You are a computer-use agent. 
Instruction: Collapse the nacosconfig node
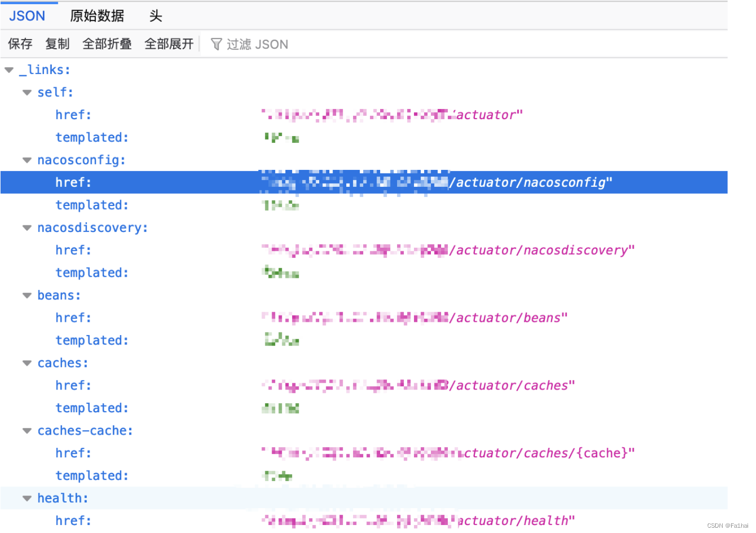27,160
